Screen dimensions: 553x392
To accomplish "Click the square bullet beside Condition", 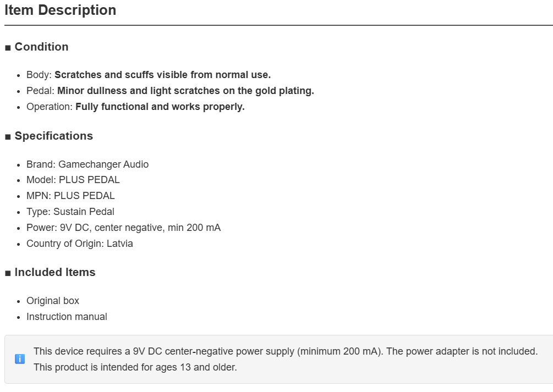I will [x=8, y=48].
